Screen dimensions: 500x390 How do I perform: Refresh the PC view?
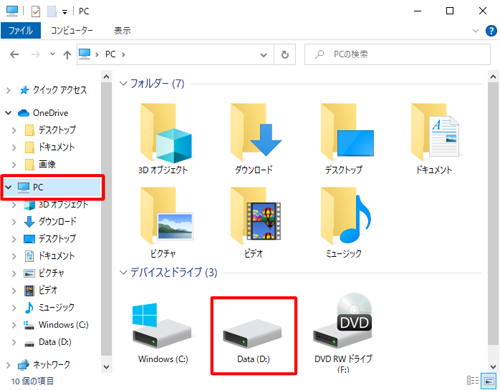[x=285, y=54]
